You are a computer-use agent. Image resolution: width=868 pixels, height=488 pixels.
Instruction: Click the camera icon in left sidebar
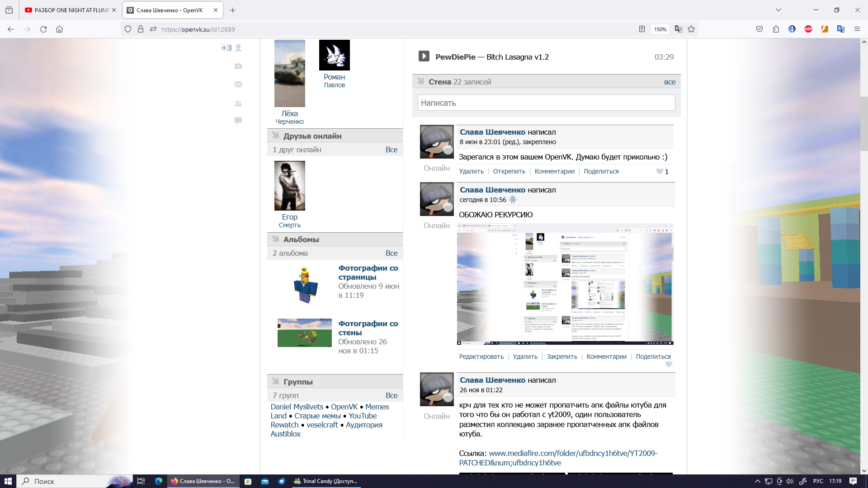click(x=238, y=66)
